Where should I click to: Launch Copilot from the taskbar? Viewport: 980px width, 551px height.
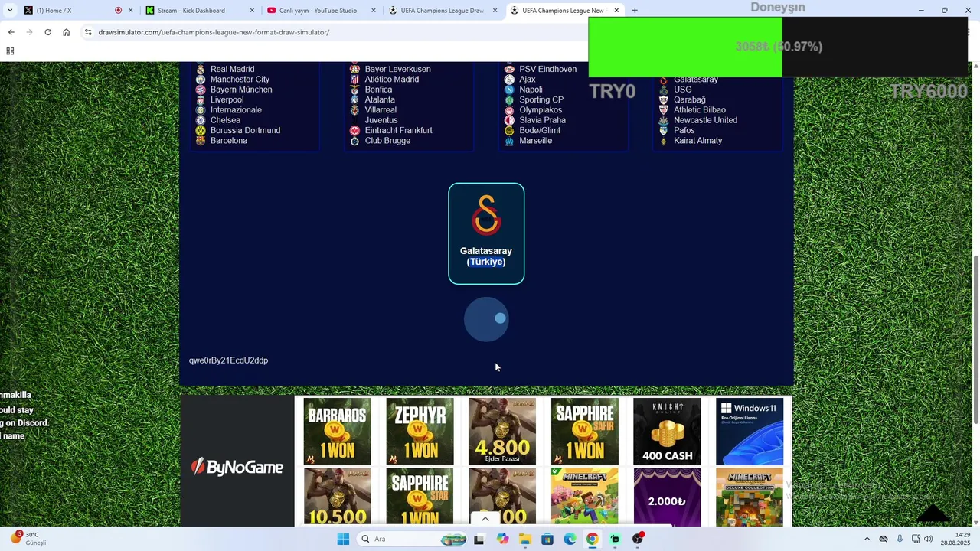(x=502, y=539)
